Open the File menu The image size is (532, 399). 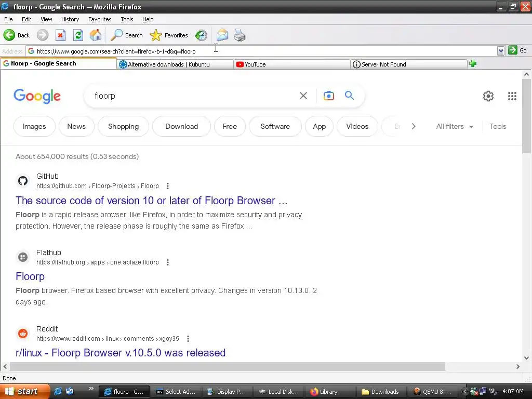coord(8,19)
